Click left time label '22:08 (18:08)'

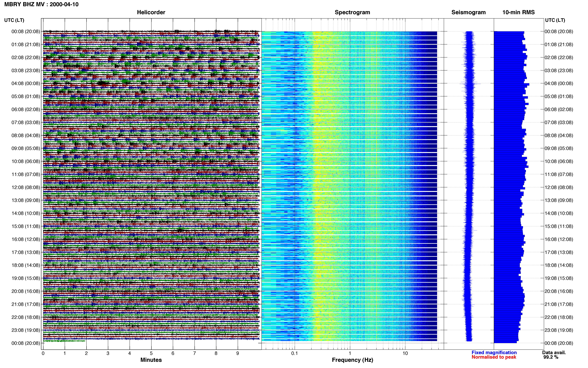tap(26, 317)
